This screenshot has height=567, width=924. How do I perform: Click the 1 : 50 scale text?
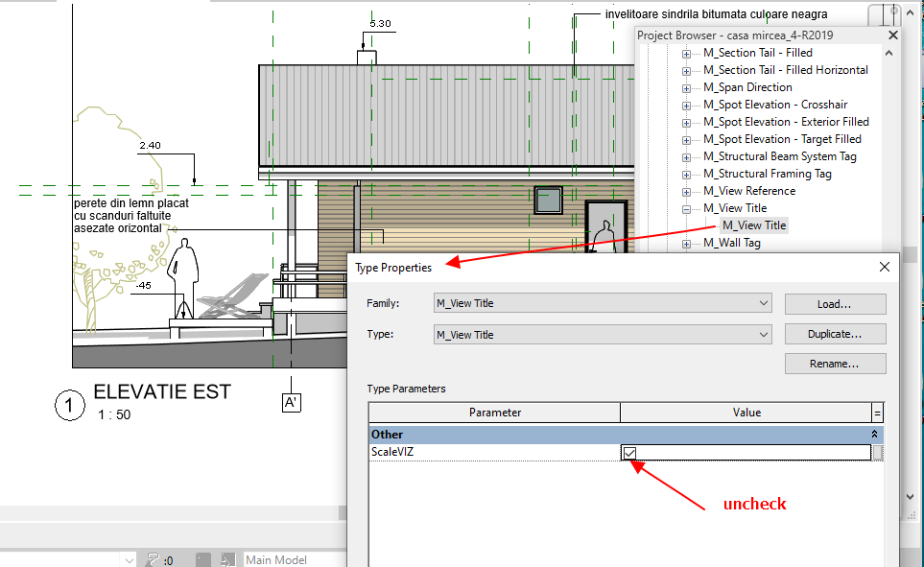point(114,414)
